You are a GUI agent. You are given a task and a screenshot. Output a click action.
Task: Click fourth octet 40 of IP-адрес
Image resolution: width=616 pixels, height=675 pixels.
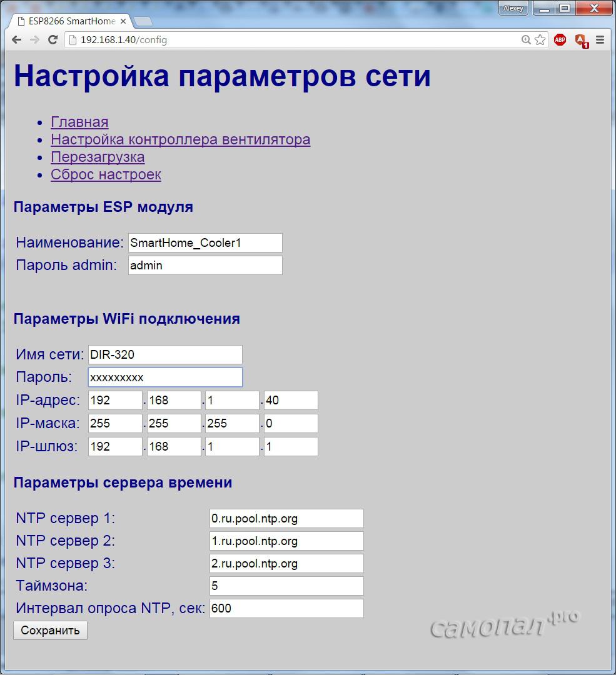click(291, 401)
